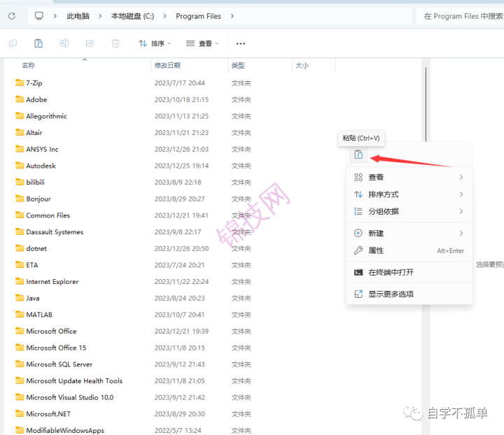The height and width of the screenshot is (435, 504).
Task: Expand chevron after 本地磁盘 (C:) in breadcrumb
Action: point(165,16)
